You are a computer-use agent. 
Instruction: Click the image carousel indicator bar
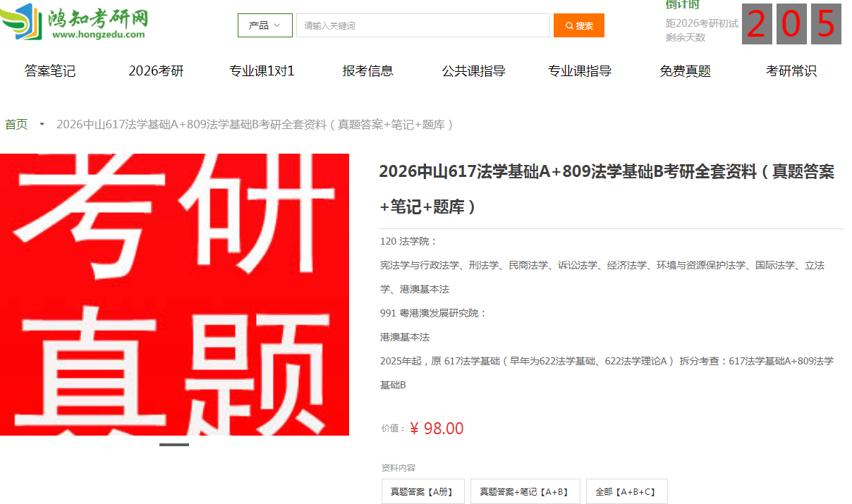point(174,445)
